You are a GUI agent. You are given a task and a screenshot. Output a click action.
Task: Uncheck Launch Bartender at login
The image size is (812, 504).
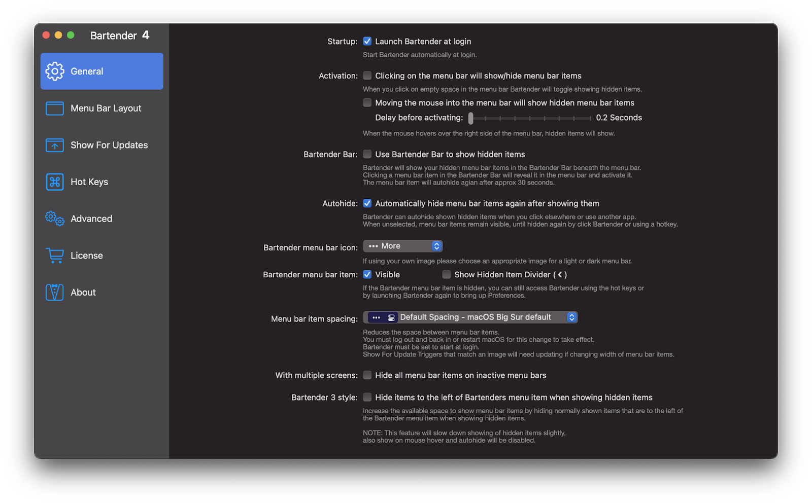(x=367, y=42)
